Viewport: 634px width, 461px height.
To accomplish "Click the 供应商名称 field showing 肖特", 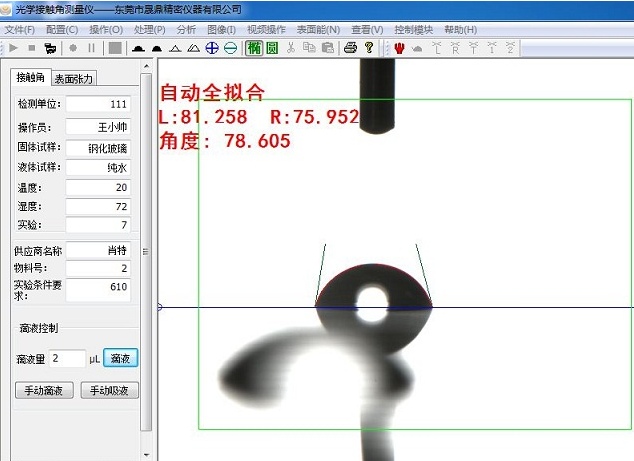I will coord(98,250).
